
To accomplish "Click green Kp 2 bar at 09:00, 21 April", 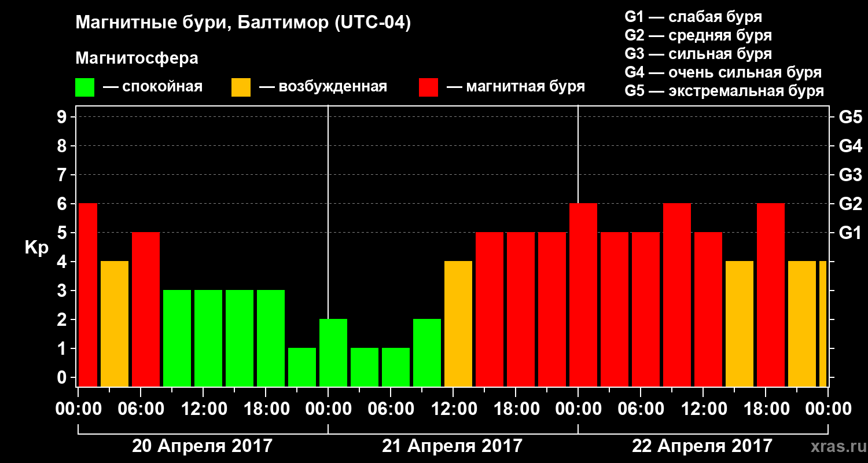I will tap(427, 353).
